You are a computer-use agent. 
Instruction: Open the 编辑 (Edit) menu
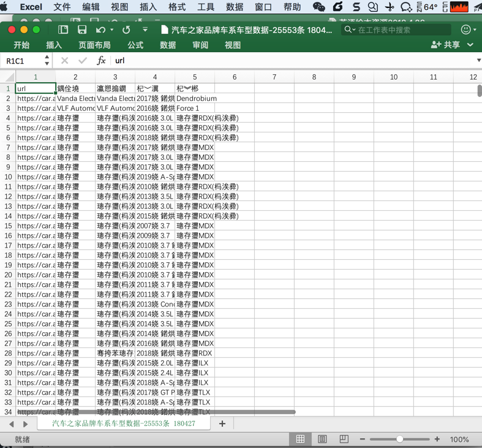click(x=91, y=7)
